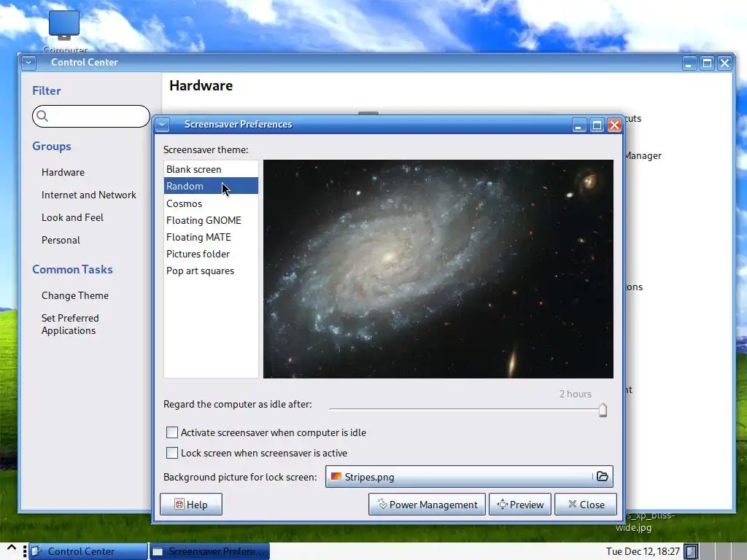Pick the Floating GNOME theme

pyautogui.click(x=211, y=220)
